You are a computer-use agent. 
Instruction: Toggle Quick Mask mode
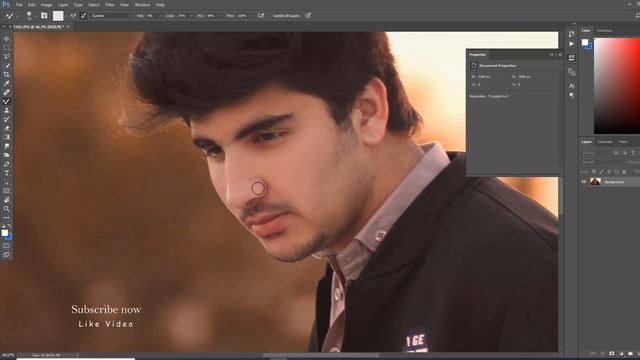coord(7,246)
